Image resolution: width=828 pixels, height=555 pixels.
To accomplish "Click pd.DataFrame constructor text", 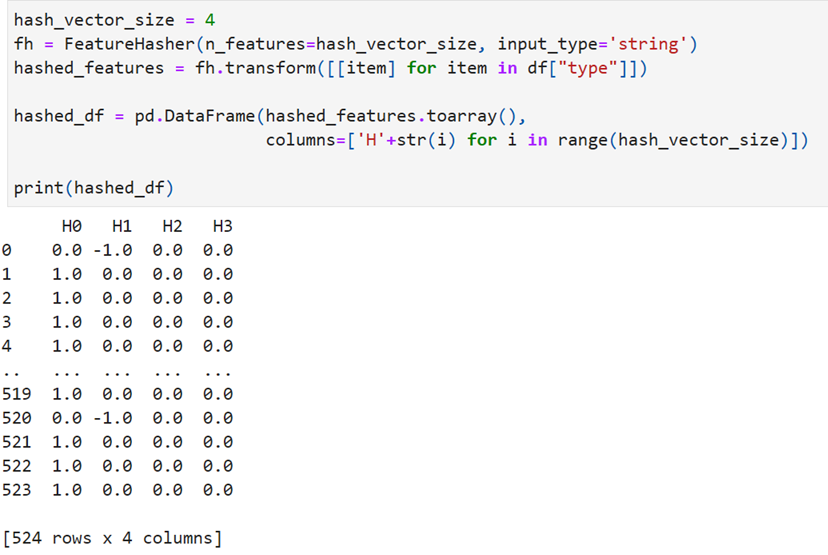I will click(195, 116).
